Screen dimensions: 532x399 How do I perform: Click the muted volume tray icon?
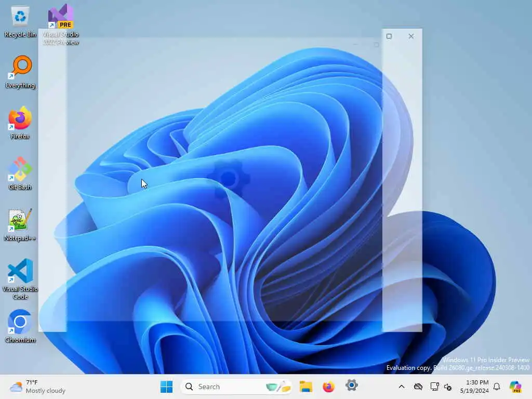point(448,387)
